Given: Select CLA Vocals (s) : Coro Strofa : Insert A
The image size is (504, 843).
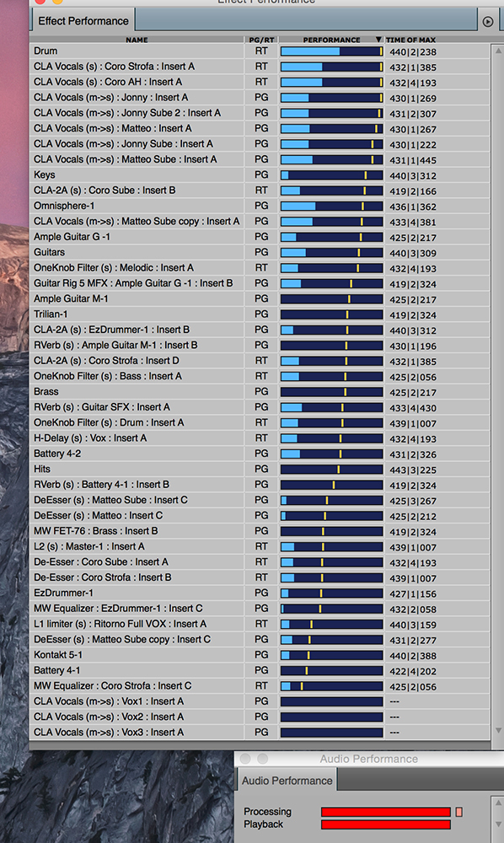Looking at the screenshot, I should 114,67.
